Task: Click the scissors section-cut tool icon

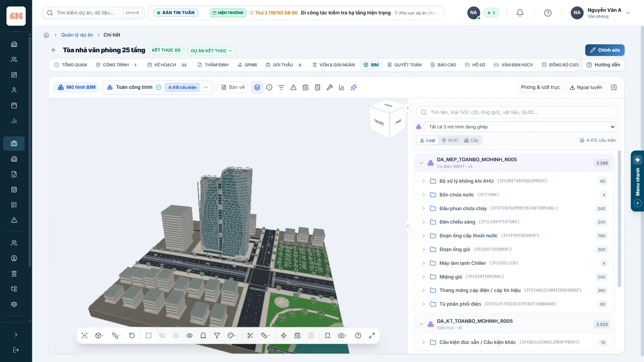Action: pos(250,336)
